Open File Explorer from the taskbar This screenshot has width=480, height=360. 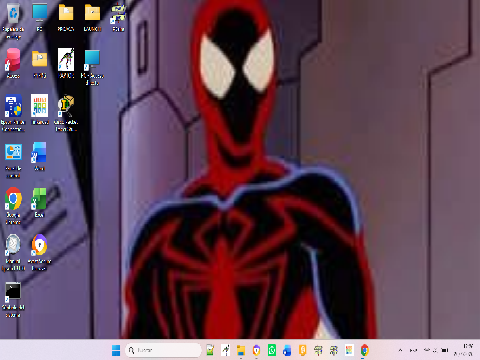241,350
